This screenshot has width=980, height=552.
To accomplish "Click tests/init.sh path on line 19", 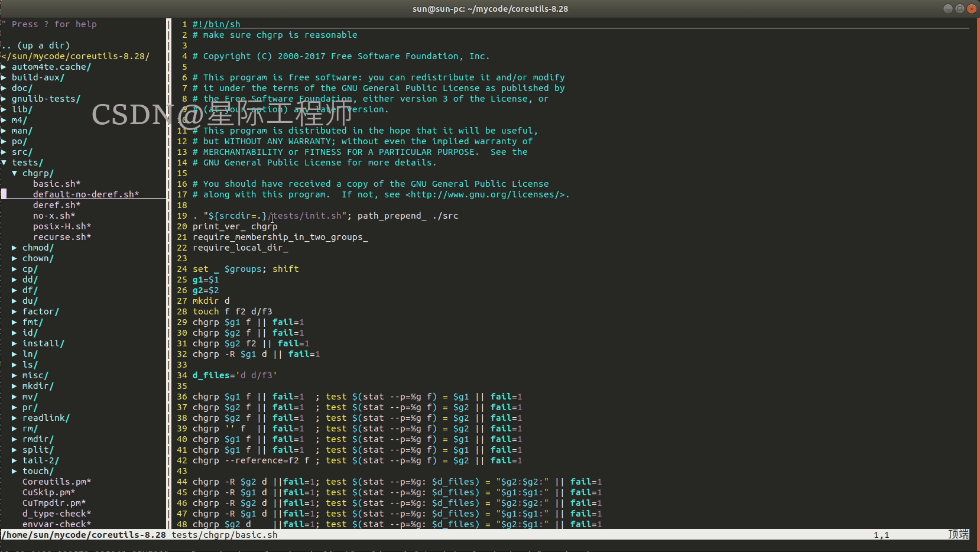I will coord(307,216).
